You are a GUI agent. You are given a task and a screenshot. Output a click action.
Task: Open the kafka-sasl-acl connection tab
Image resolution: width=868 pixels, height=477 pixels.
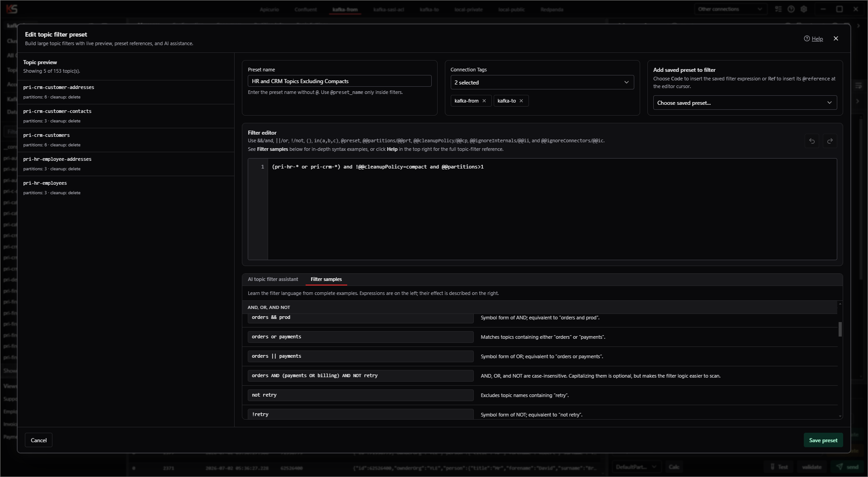[388, 9]
